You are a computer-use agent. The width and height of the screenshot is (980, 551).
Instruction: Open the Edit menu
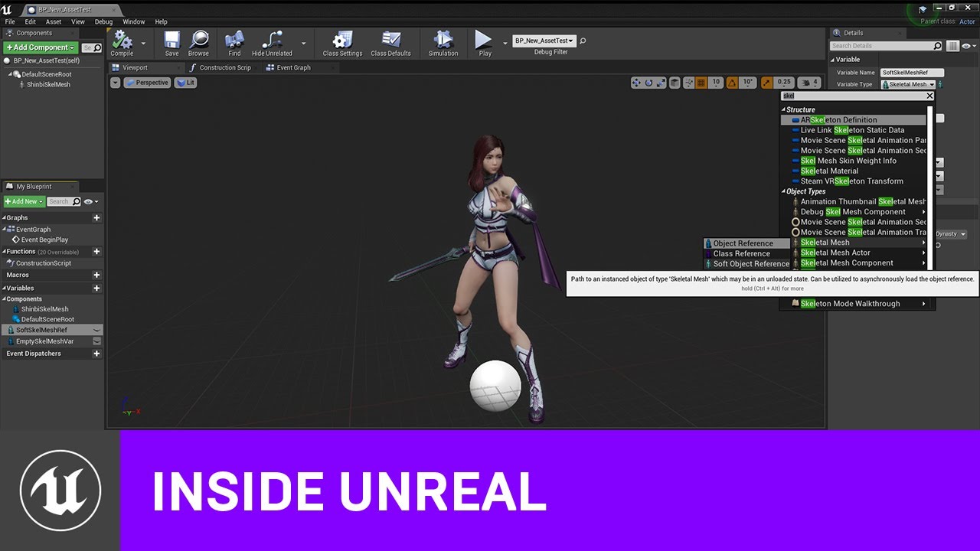[31, 22]
